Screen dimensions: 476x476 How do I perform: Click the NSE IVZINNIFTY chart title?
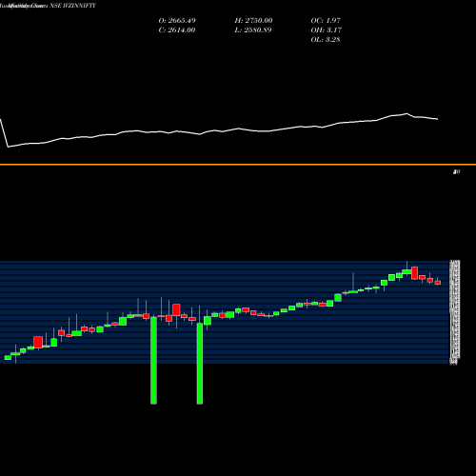pyautogui.click(x=72, y=6)
